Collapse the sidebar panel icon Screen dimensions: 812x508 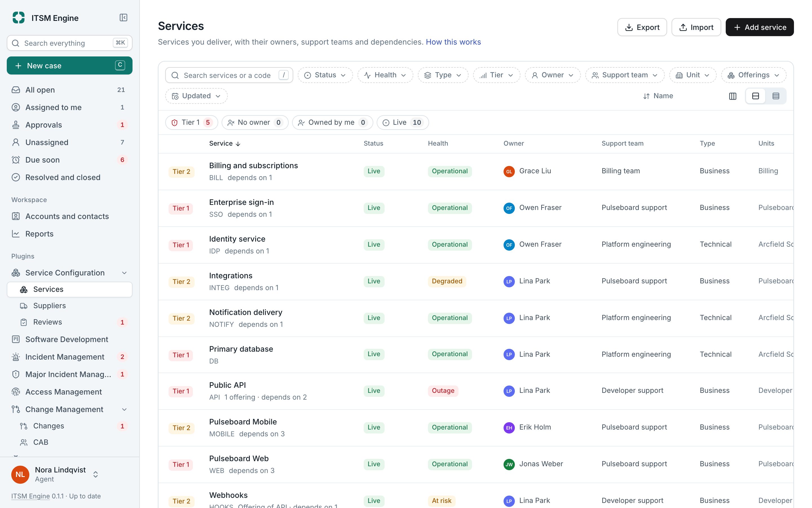pyautogui.click(x=123, y=17)
